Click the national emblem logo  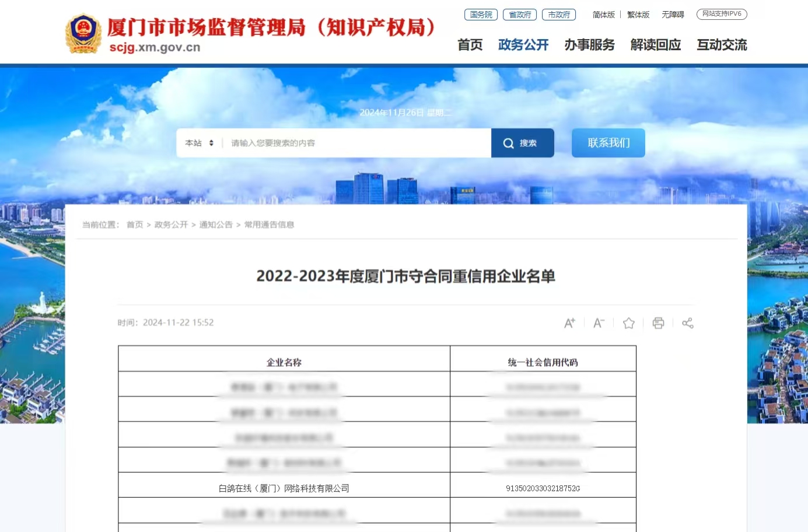[83, 34]
